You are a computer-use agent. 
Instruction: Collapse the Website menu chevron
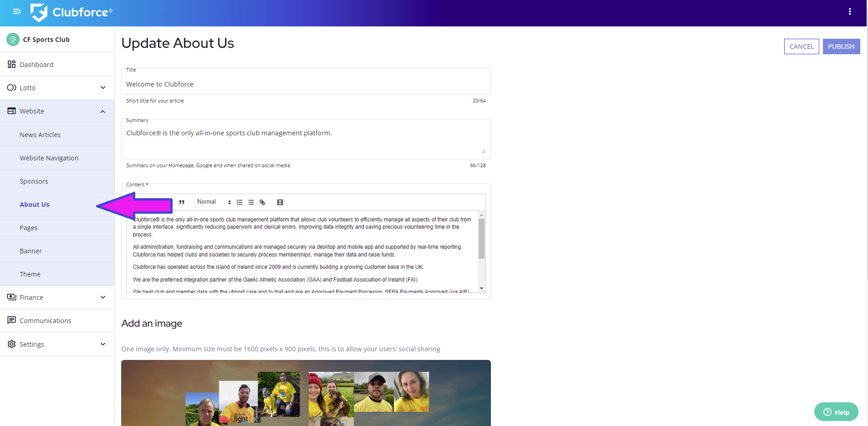pos(103,111)
